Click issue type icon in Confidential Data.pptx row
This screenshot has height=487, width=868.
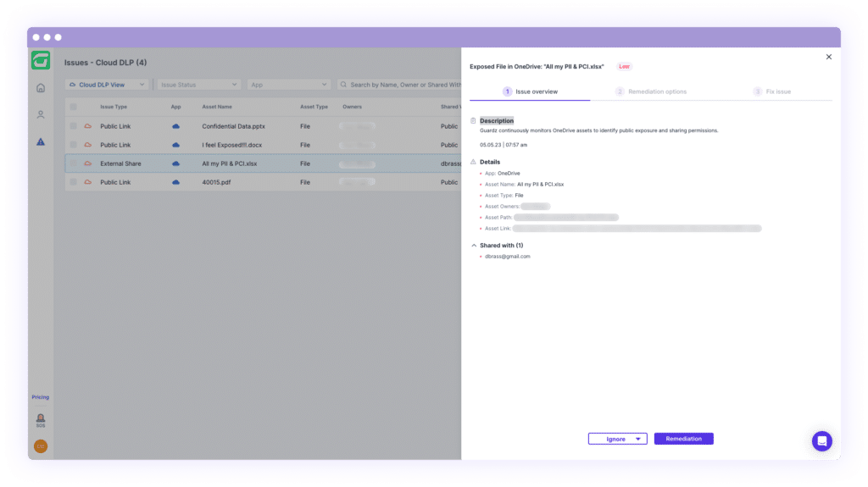[x=87, y=126]
